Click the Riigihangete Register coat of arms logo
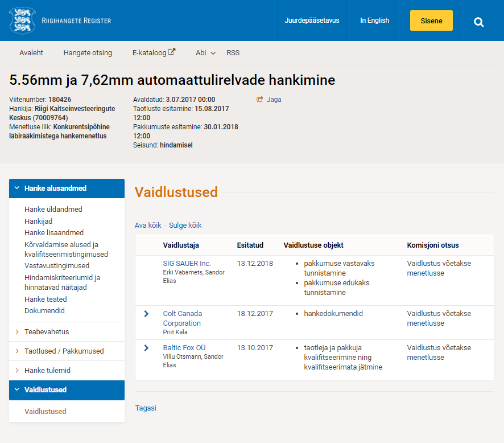 (x=22, y=20)
